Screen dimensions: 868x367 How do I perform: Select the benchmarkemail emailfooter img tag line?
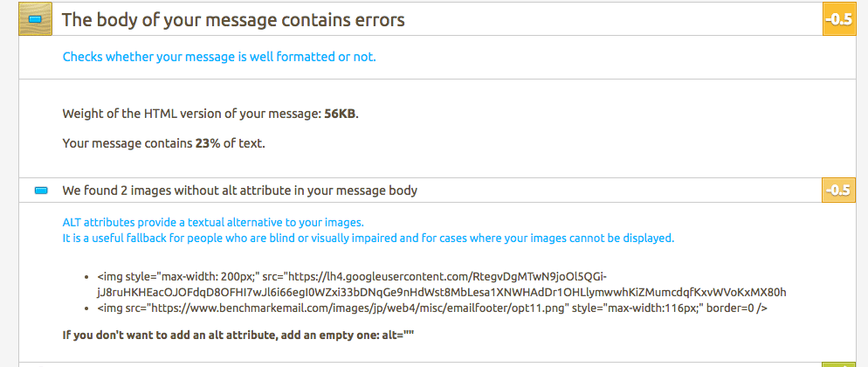pyautogui.click(x=431, y=308)
